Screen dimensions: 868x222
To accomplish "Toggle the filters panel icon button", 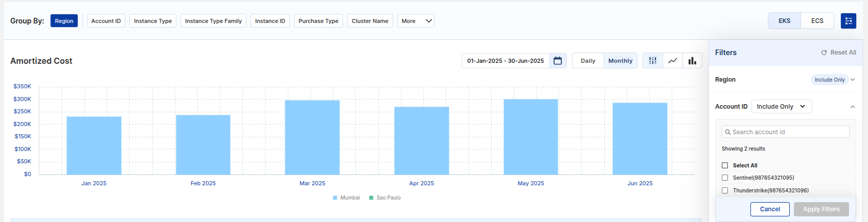I will tap(849, 21).
